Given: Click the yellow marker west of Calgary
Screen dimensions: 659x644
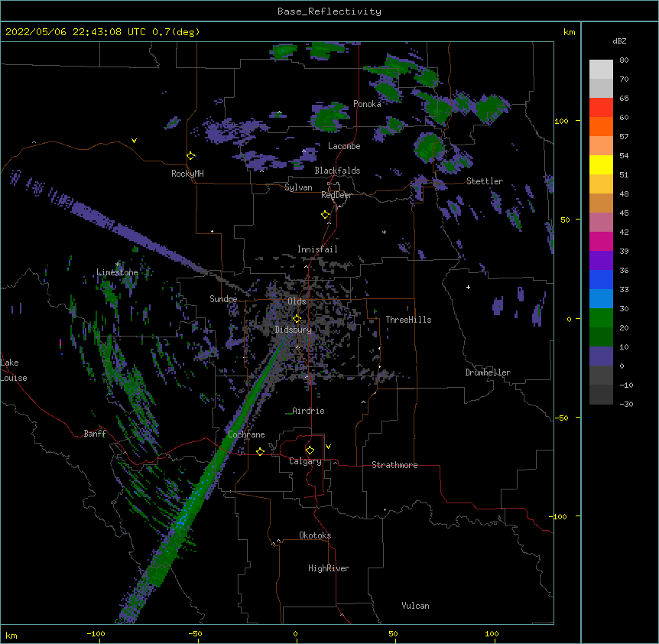Looking at the screenshot, I should tap(260, 451).
